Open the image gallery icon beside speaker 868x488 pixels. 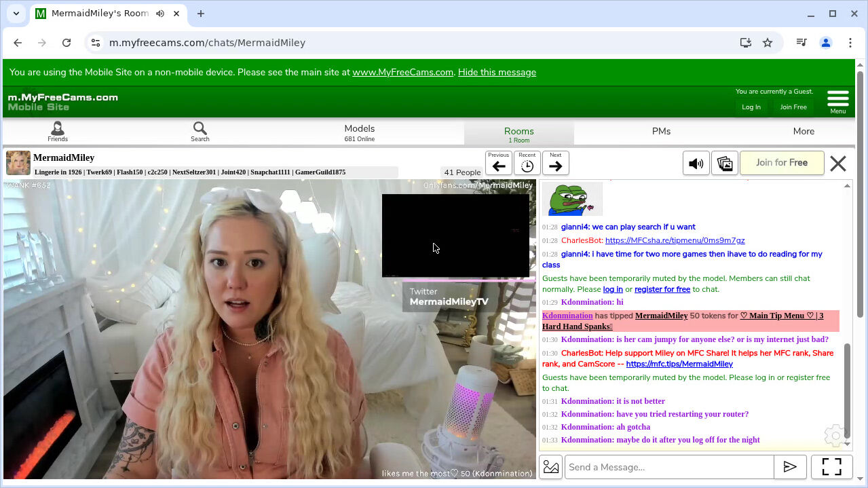click(x=724, y=164)
